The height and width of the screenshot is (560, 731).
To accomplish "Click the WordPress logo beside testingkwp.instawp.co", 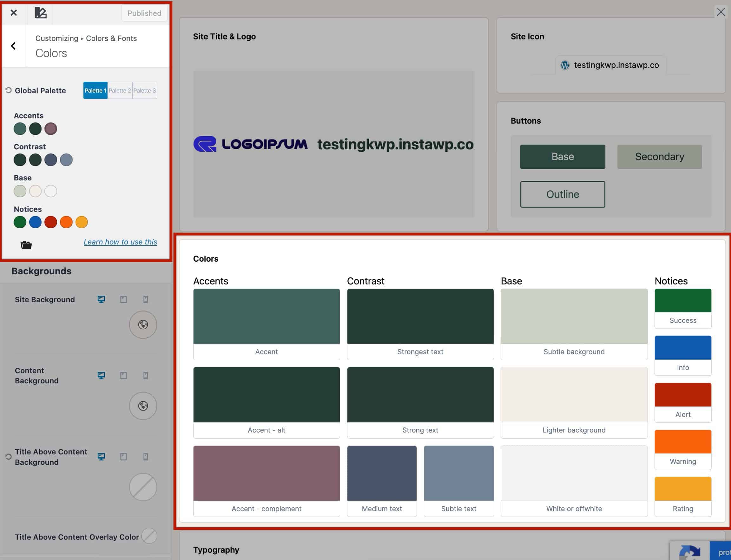I will coord(565,65).
